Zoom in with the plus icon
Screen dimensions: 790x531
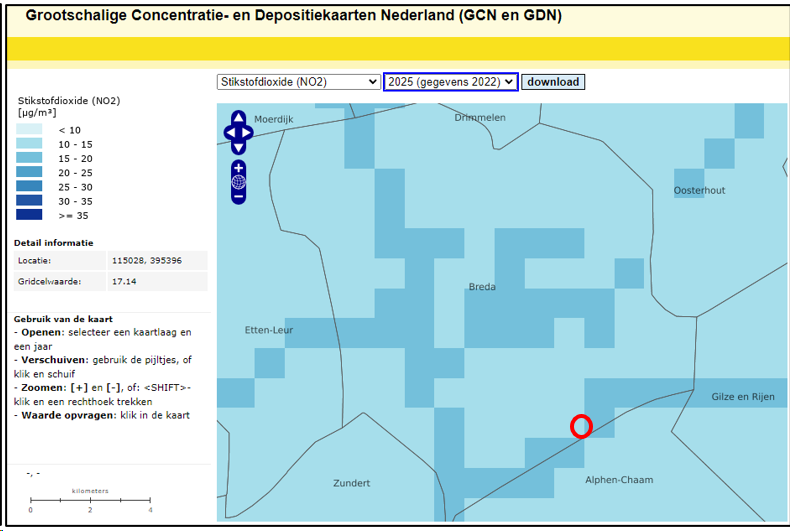tap(238, 167)
